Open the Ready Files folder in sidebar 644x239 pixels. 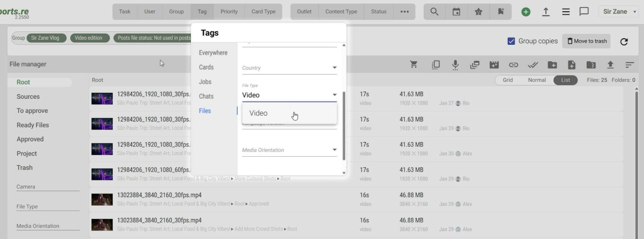point(33,125)
